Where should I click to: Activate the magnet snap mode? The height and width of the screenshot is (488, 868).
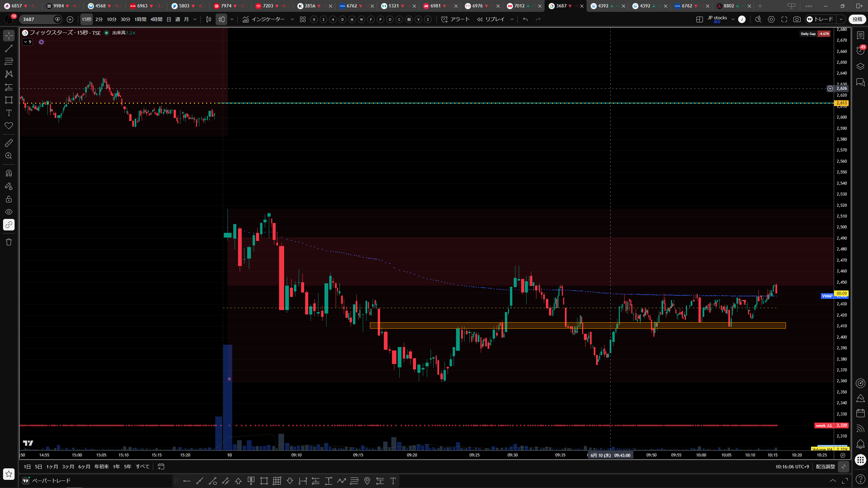pyautogui.click(x=9, y=173)
